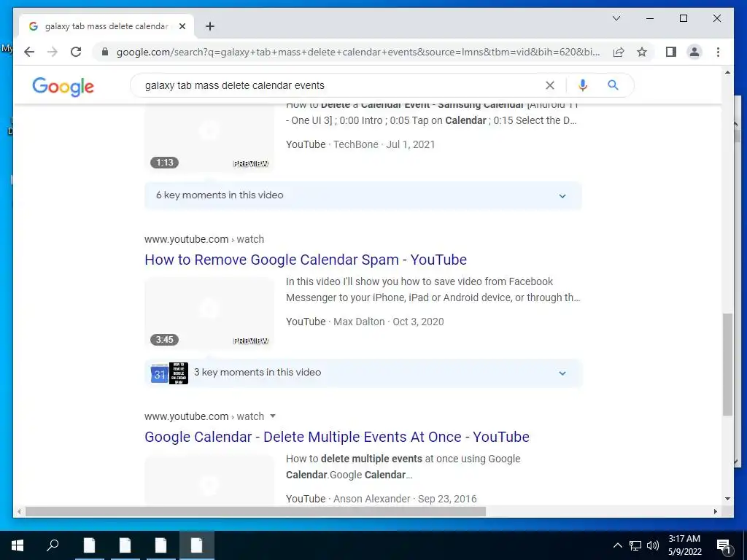This screenshot has width=747, height=560.
Task: Bookmark this page with the star icon
Action: [x=642, y=52]
